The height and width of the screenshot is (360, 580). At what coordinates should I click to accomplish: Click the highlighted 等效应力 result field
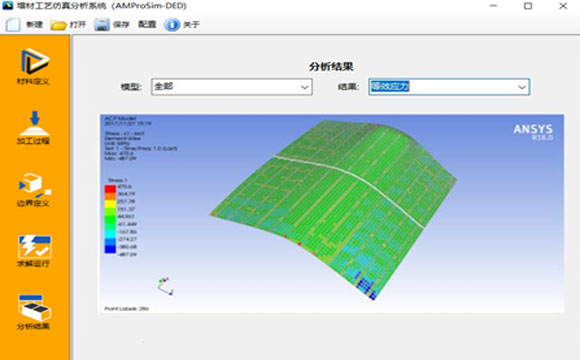click(449, 87)
